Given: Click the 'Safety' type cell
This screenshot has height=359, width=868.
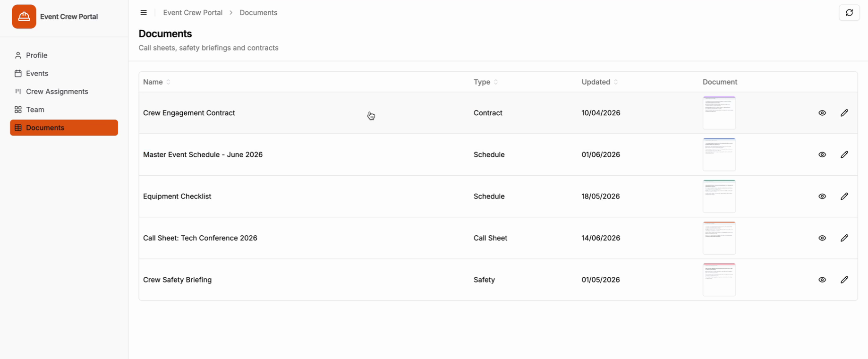Looking at the screenshot, I should pos(484,280).
